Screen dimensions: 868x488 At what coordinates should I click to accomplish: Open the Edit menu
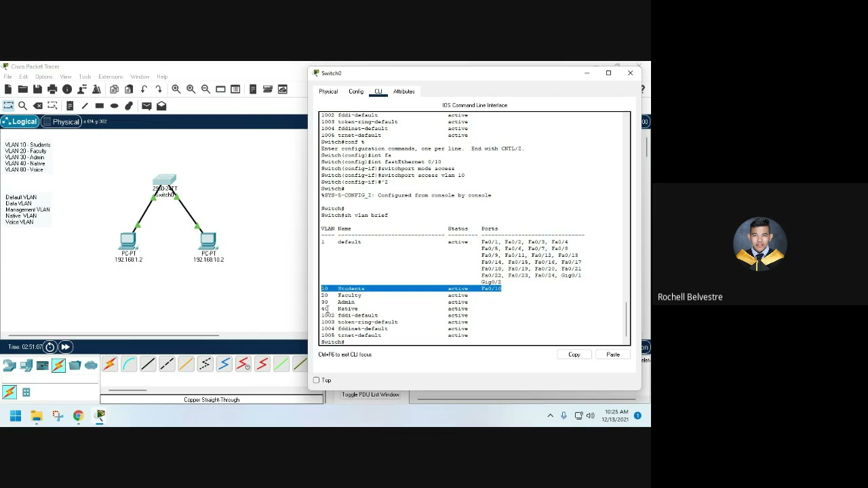tap(24, 77)
